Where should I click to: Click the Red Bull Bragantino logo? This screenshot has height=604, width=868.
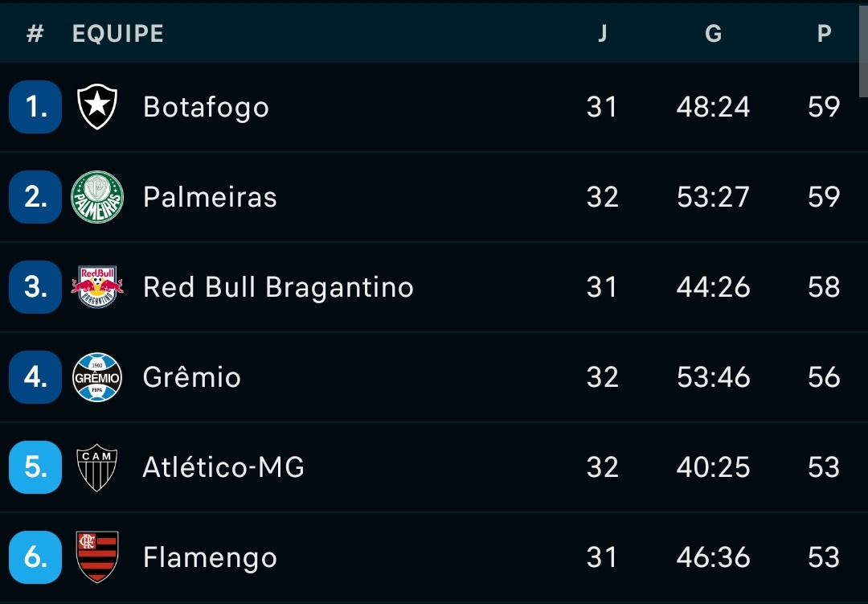coord(97,287)
